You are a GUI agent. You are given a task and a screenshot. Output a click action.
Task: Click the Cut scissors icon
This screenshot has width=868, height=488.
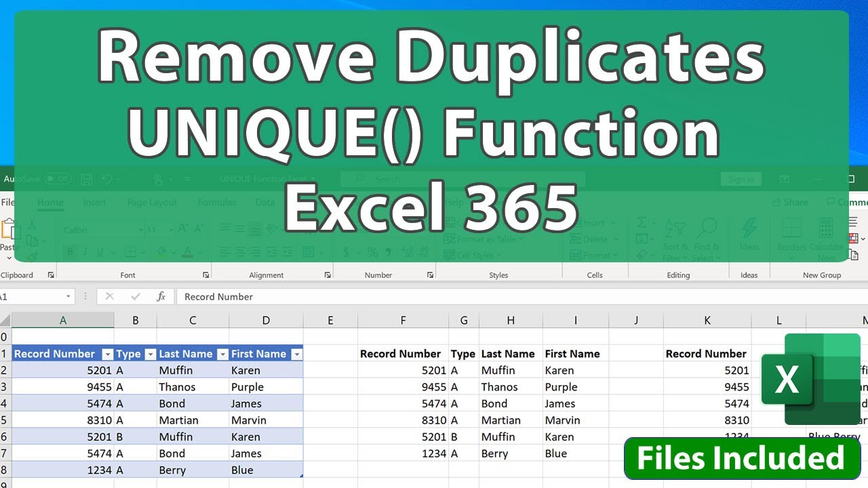(x=31, y=225)
